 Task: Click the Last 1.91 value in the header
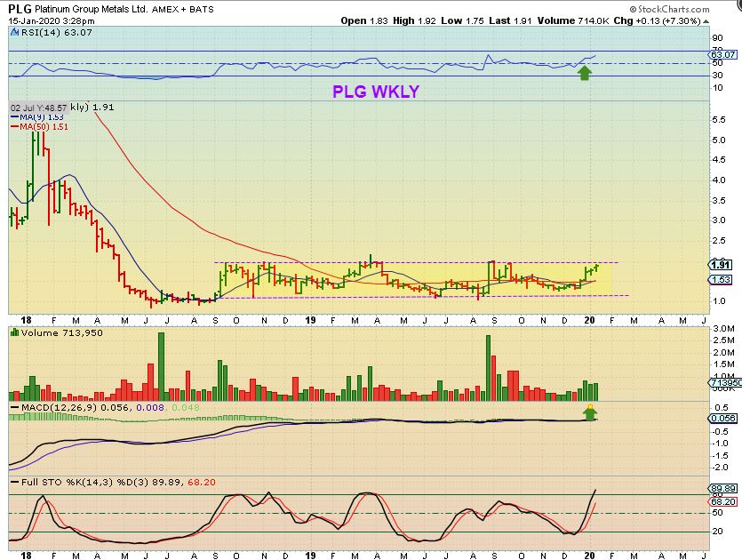click(510, 20)
